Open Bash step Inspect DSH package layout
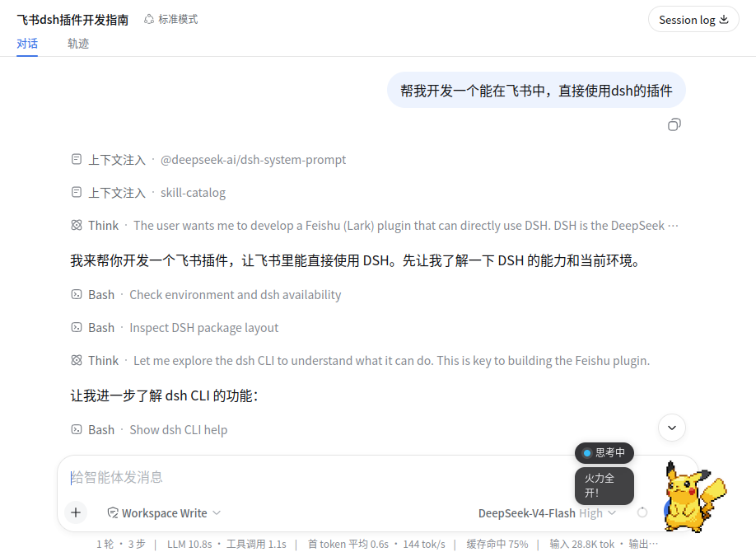 (x=175, y=328)
